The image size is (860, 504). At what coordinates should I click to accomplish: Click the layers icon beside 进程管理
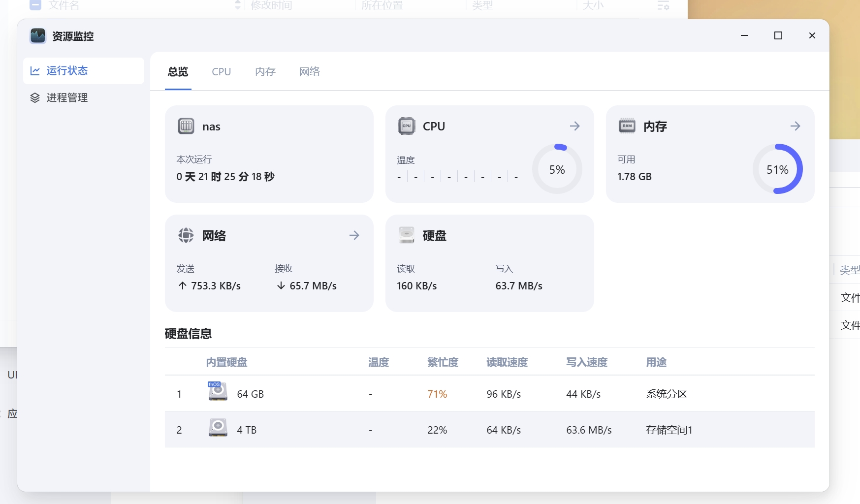coord(35,98)
